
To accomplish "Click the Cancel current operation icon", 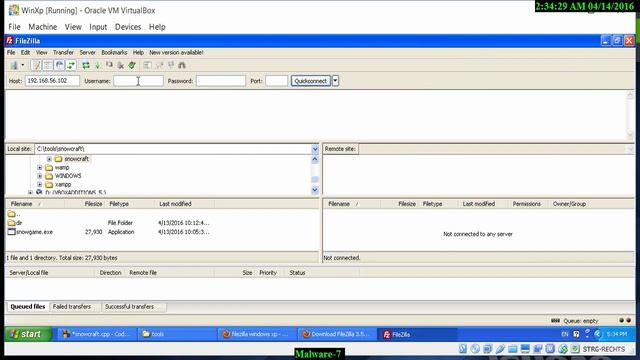I will 109,65.
